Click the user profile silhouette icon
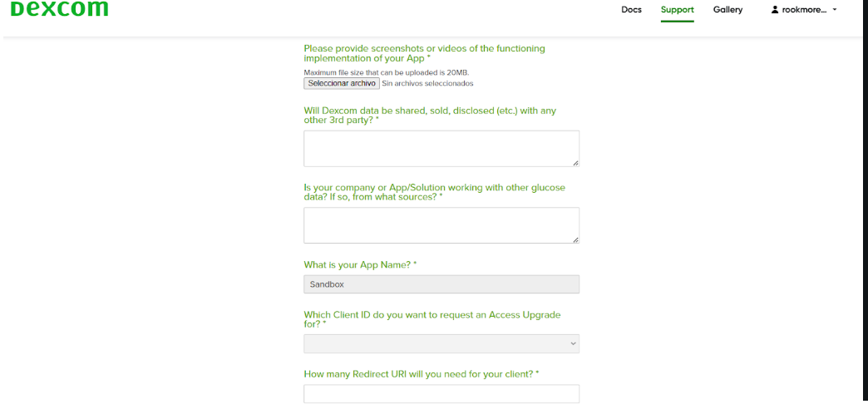This screenshot has height=414, width=868. click(775, 10)
